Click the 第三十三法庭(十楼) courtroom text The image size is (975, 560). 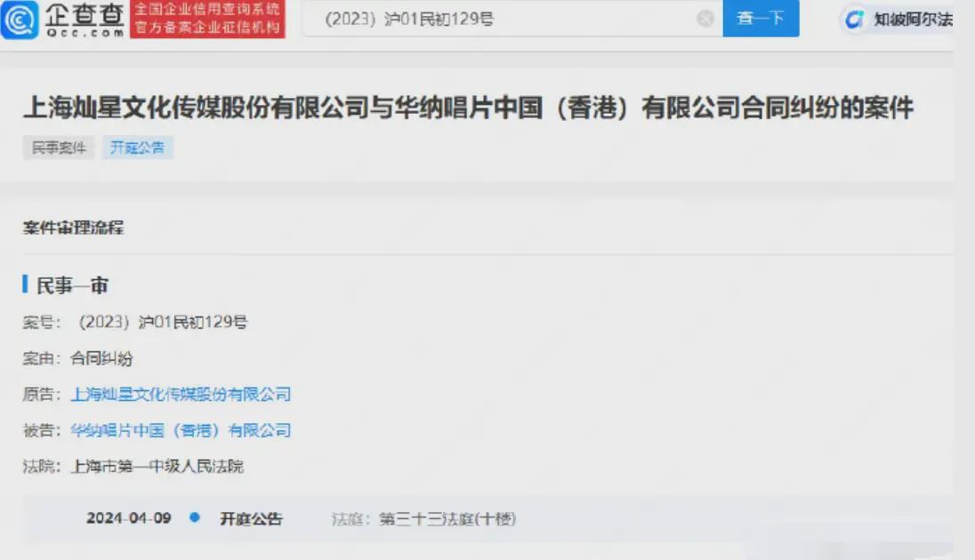click(447, 519)
